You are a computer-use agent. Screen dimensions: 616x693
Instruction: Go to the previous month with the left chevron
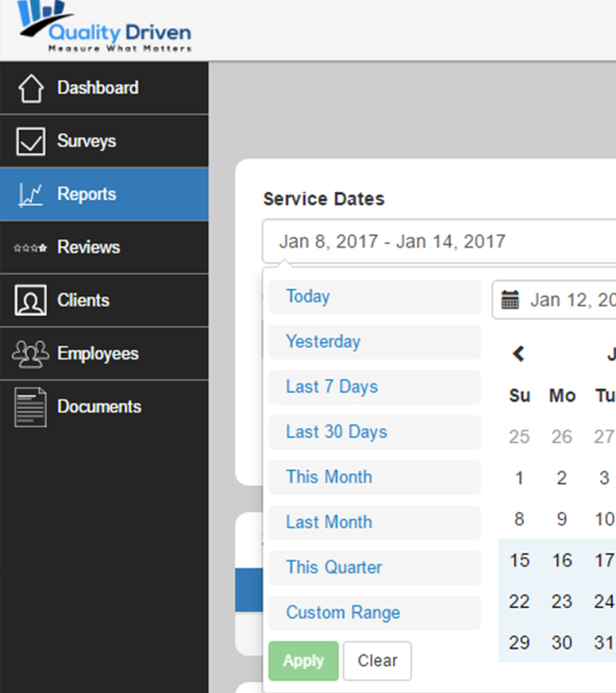pos(518,354)
